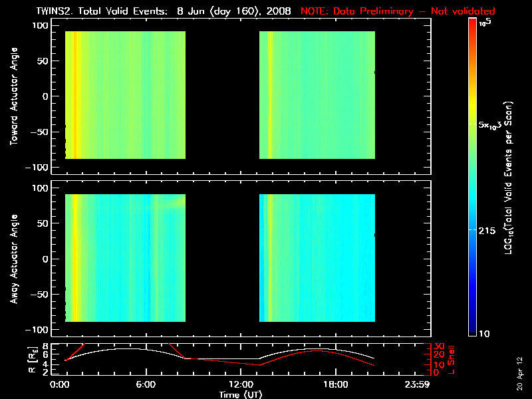Click the 215 colorbar tick label
532x399 pixels.
489,230
